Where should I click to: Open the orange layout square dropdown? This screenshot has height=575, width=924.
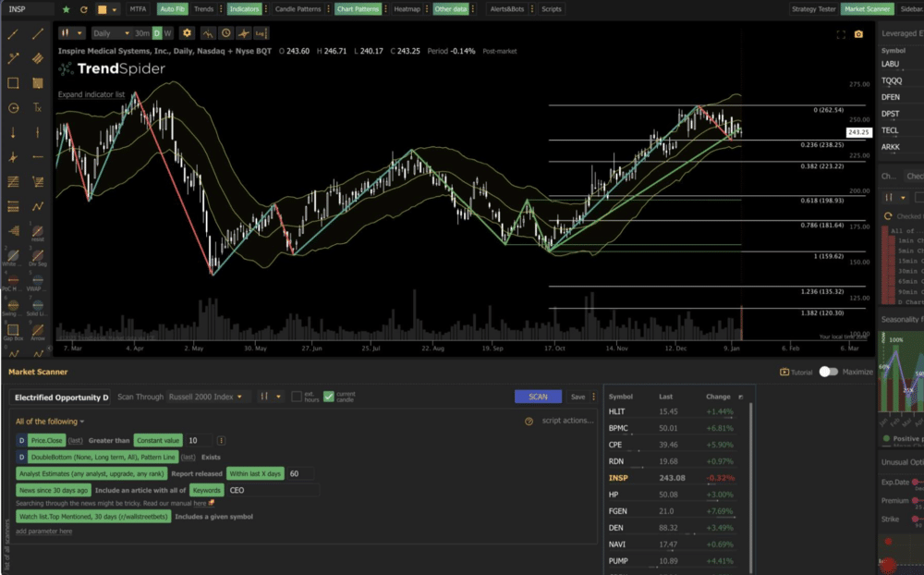(106, 9)
